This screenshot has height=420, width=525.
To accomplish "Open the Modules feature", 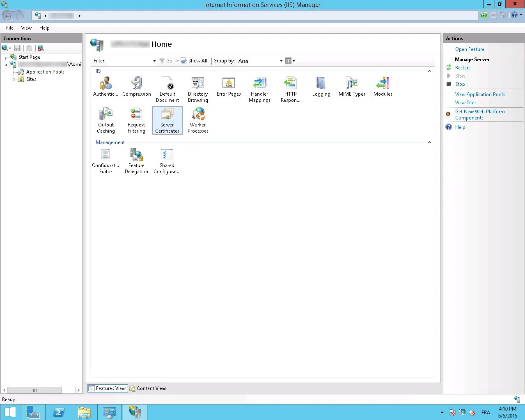I will click(x=383, y=87).
